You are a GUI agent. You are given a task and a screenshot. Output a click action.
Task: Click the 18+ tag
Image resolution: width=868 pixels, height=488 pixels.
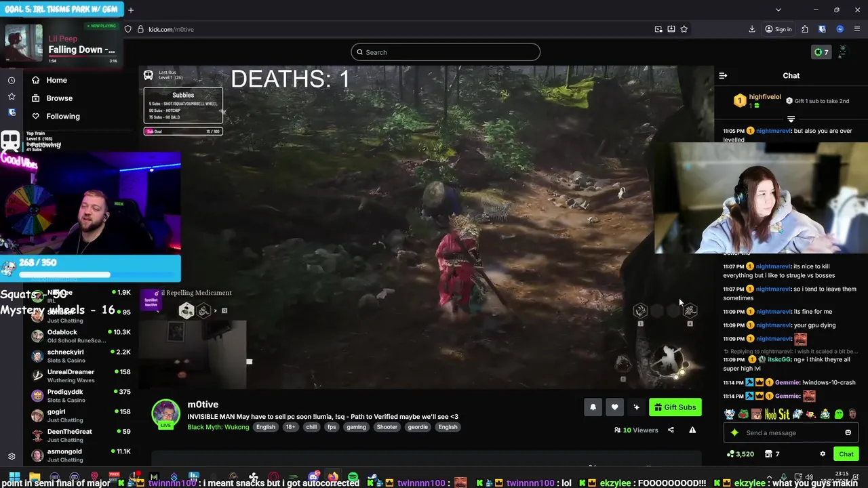(x=290, y=427)
